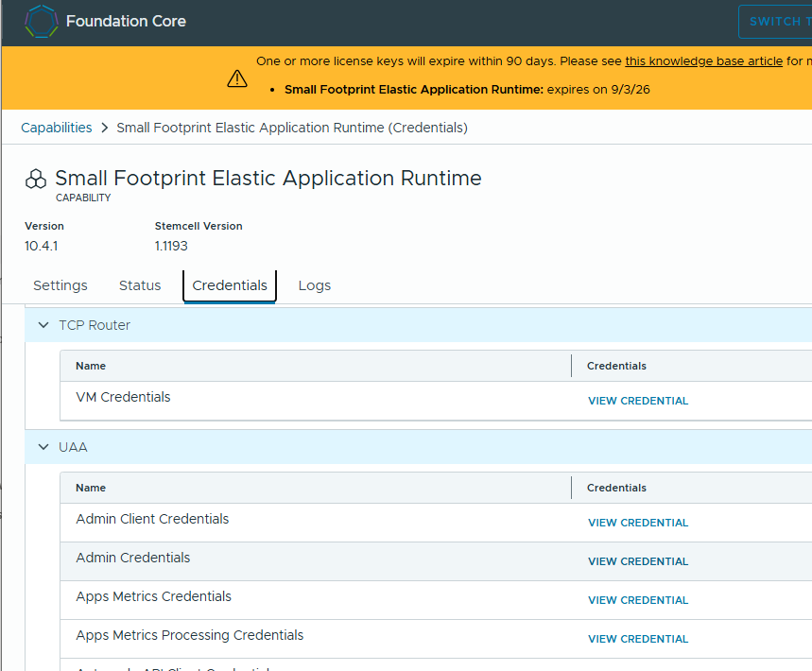The image size is (812, 671).
Task: View credential for Apps Metrics Processing Credentials
Action: pyautogui.click(x=638, y=639)
